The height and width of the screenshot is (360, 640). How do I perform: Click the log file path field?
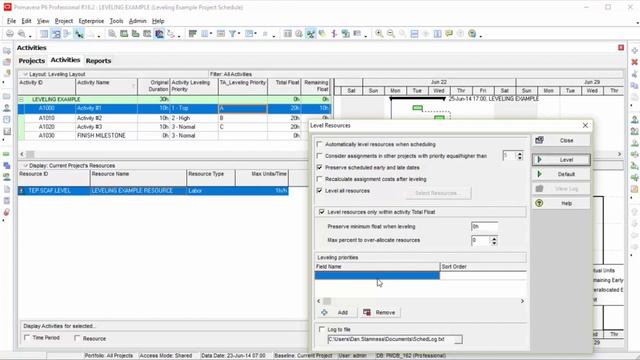(x=390, y=340)
